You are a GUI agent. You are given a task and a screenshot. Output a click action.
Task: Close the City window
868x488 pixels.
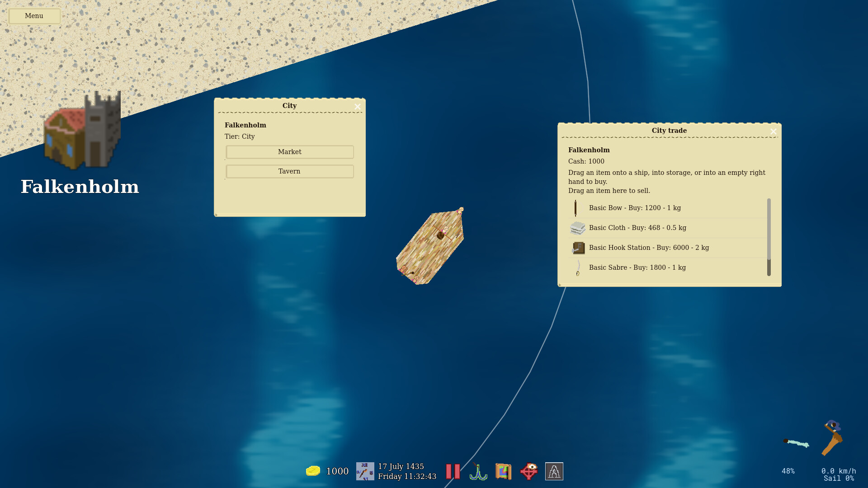click(x=358, y=107)
